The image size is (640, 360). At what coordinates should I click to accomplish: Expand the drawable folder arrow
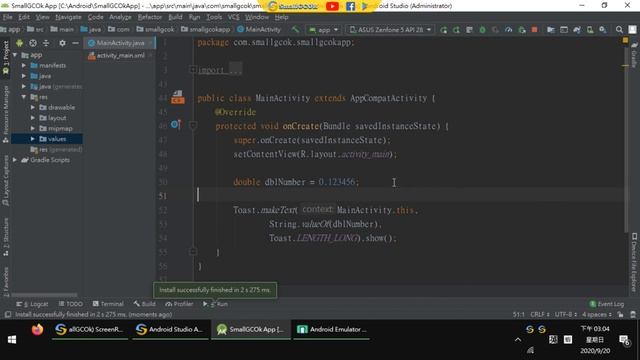pos(33,107)
